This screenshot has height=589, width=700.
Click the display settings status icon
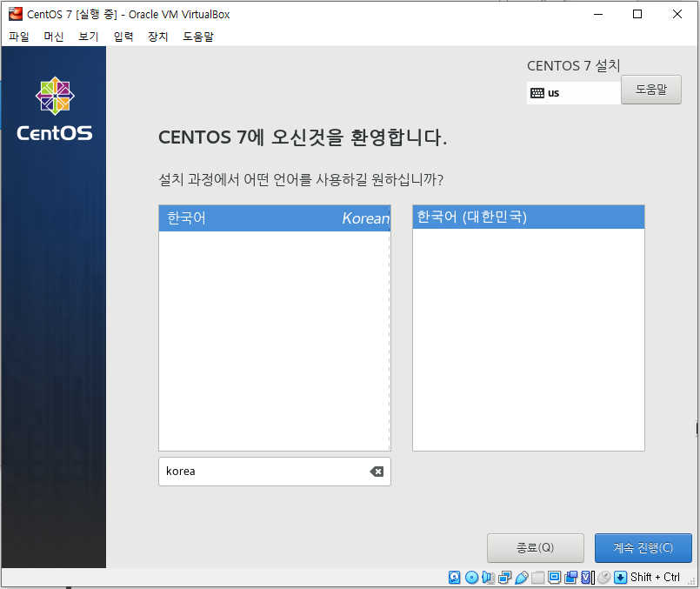point(555,578)
